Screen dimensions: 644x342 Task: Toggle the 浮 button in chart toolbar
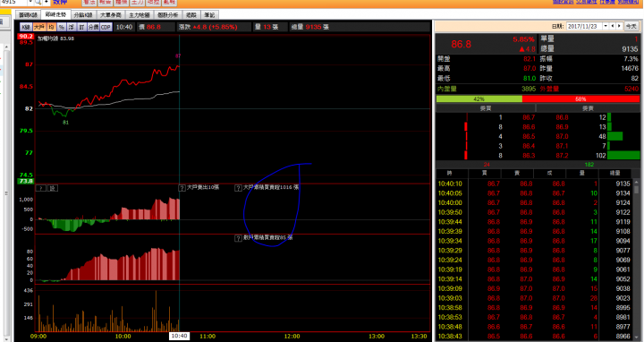click(x=72, y=27)
